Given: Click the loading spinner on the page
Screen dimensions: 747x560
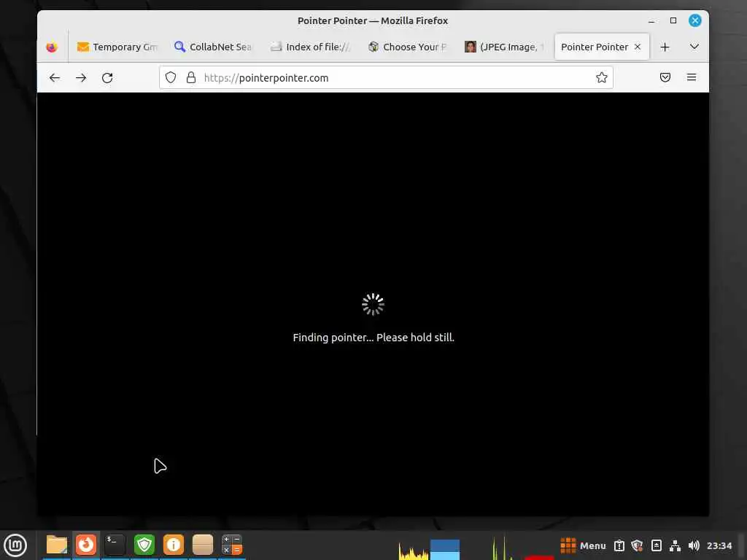Looking at the screenshot, I should [373, 304].
